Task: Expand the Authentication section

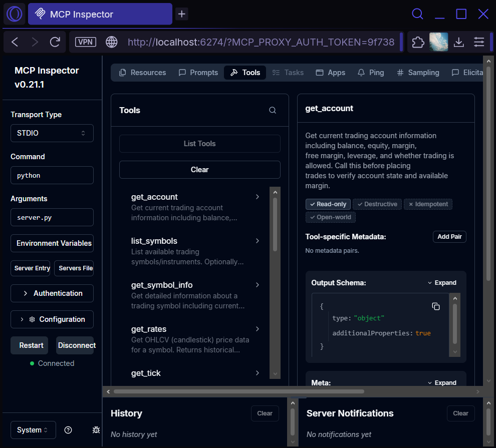Action: click(x=52, y=293)
